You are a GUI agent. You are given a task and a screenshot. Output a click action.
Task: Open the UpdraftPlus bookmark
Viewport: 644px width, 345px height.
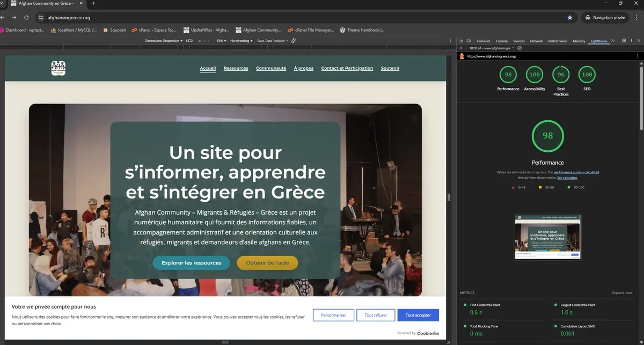coord(206,30)
